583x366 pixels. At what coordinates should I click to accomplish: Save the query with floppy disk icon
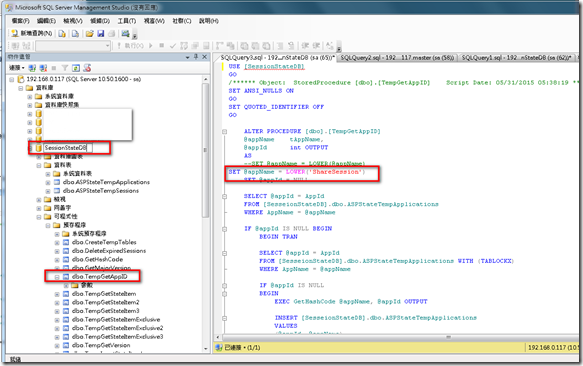pyautogui.click(x=100, y=34)
